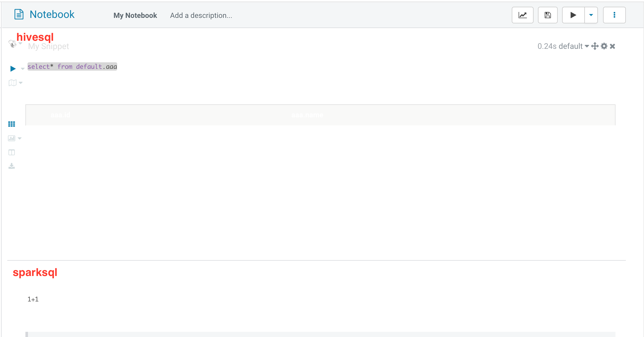Screen dimensions: 644x337
Task: Execute the select query snippet
Action: tap(13, 69)
